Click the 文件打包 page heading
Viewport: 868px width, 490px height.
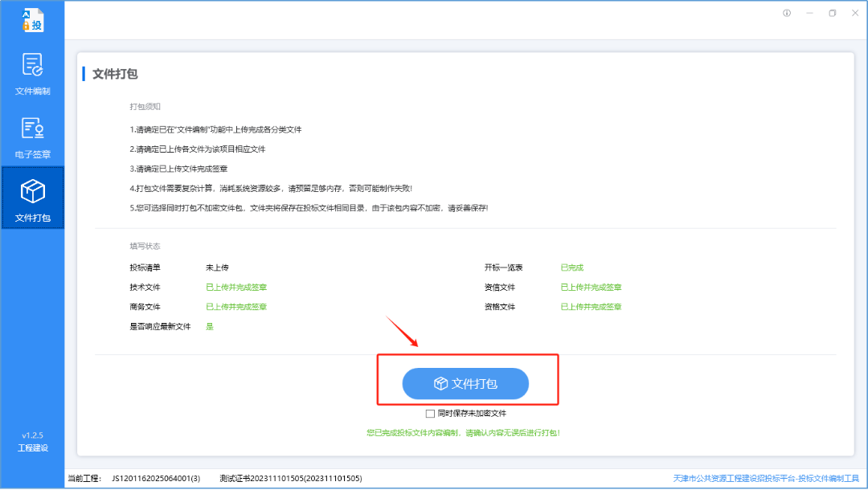click(x=115, y=74)
